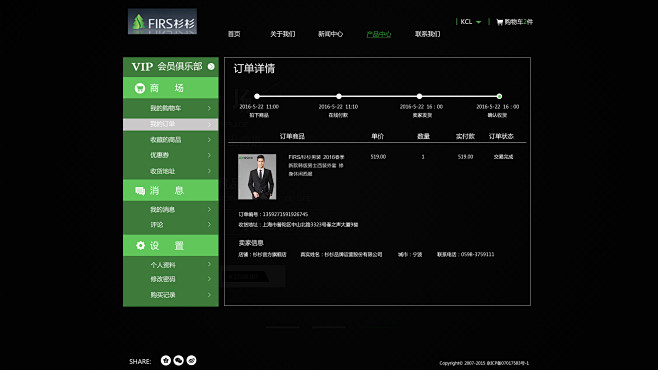Go to 首页 in top navigation

coord(234,34)
